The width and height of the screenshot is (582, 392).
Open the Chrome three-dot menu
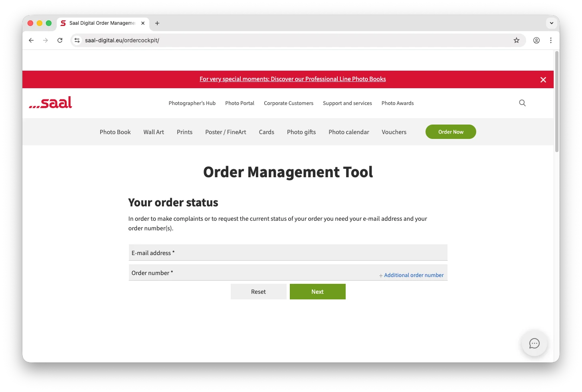[551, 40]
